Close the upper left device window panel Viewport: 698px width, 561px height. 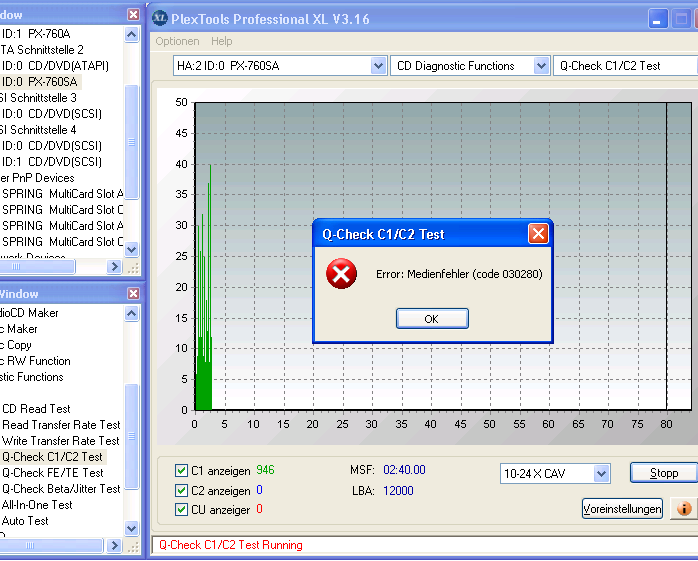pyautogui.click(x=134, y=15)
